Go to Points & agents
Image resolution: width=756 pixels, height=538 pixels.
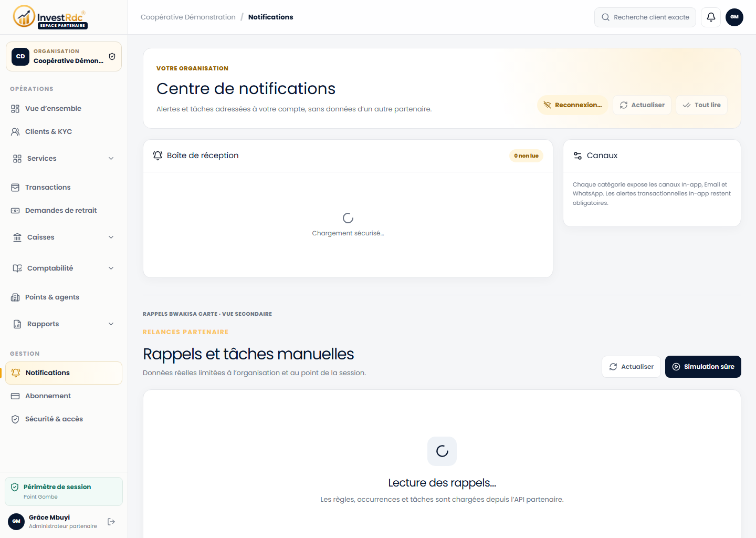(64, 297)
